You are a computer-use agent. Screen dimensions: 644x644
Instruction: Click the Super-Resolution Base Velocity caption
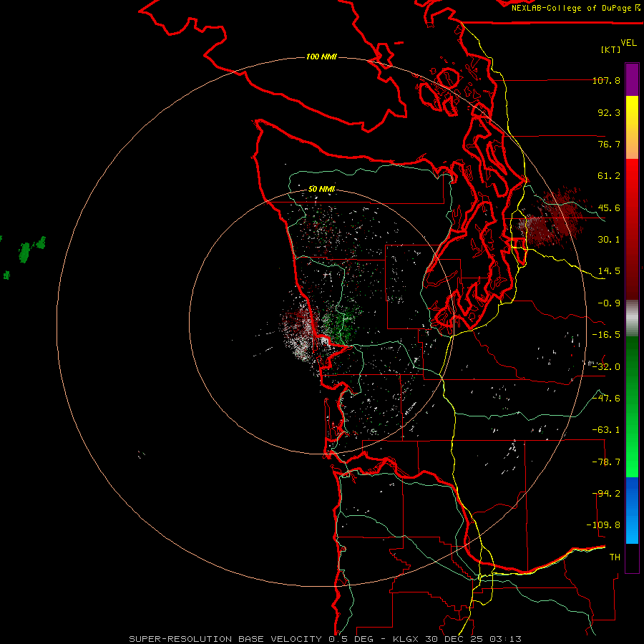point(326,639)
